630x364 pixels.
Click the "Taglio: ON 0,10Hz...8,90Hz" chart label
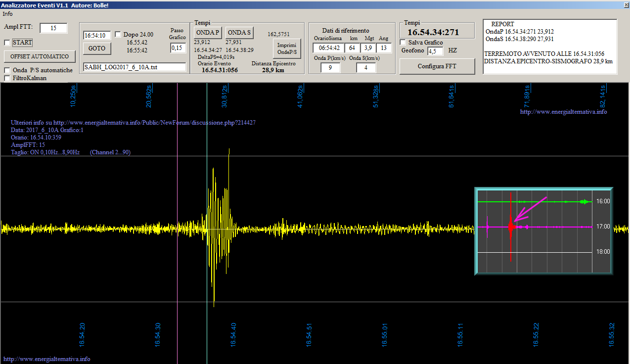(45, 152)
